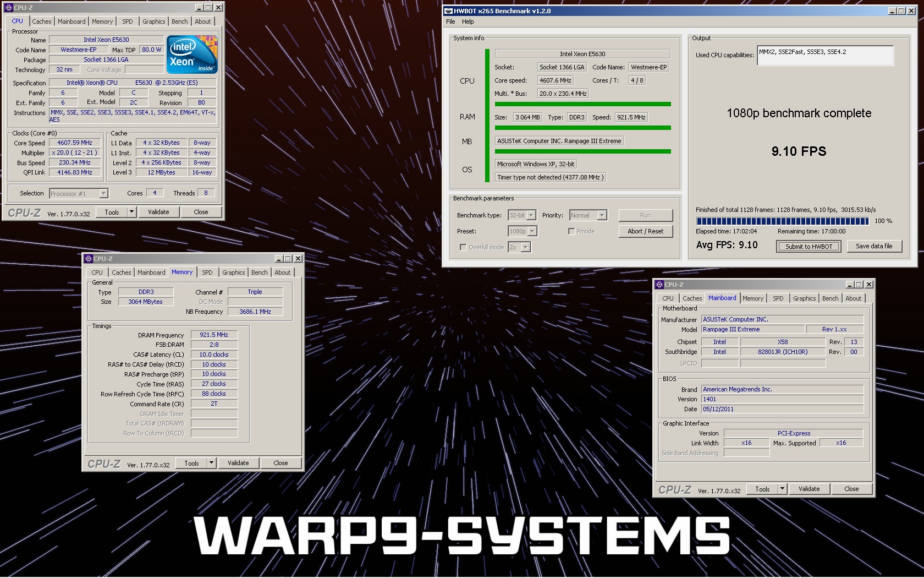Click the Abort / Reset button
This screenshot has width=924, height=578.
645,231
